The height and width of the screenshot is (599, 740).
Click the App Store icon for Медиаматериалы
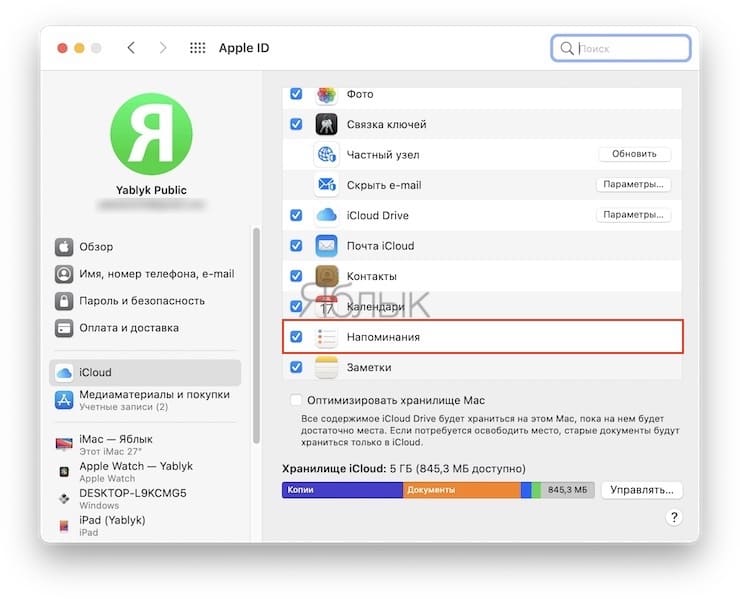tap(64, 400)
